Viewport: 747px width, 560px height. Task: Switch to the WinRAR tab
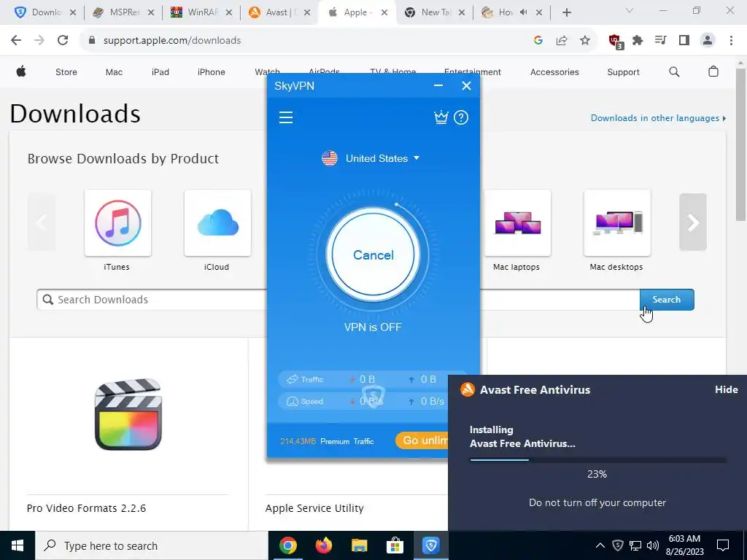[201, 12]
